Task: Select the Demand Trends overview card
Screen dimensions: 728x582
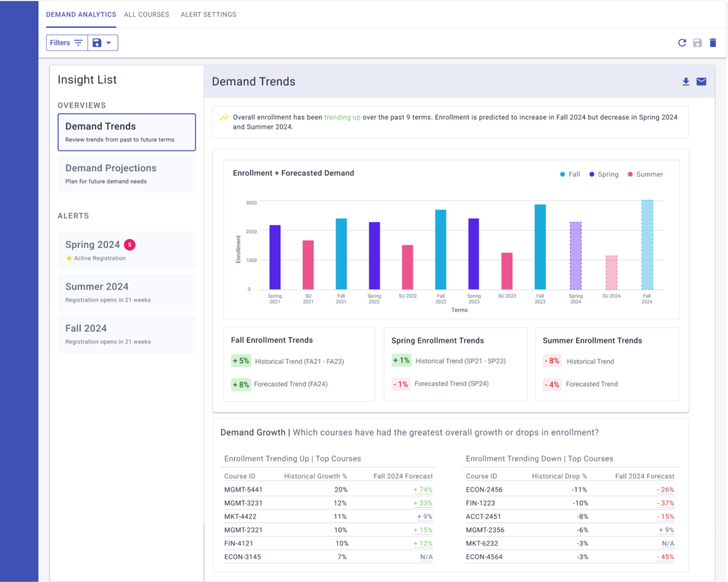Action: pos(127,132)
